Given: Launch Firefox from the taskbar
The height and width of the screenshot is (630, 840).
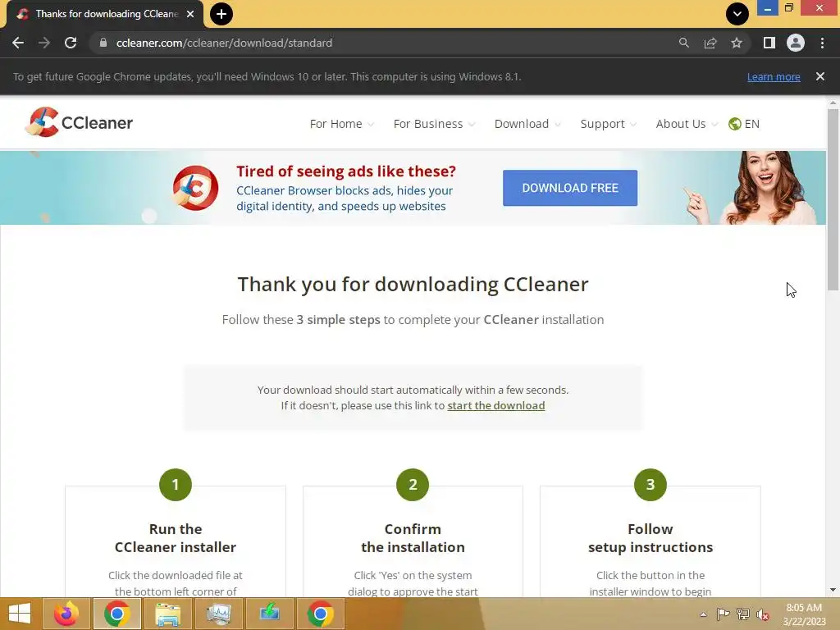Looking at the screenshot, I should point(66,614).
